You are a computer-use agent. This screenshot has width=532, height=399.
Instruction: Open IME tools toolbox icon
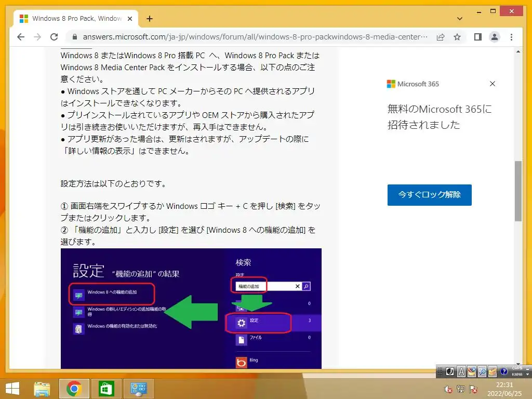coord(493,372)
